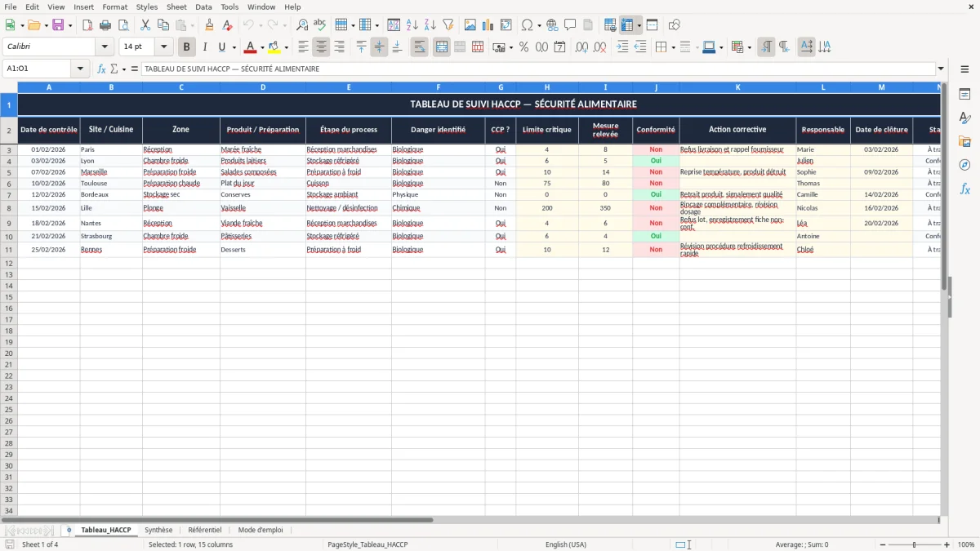
Task: Expand the Name Box dropdown
Action: coord(81,69)
